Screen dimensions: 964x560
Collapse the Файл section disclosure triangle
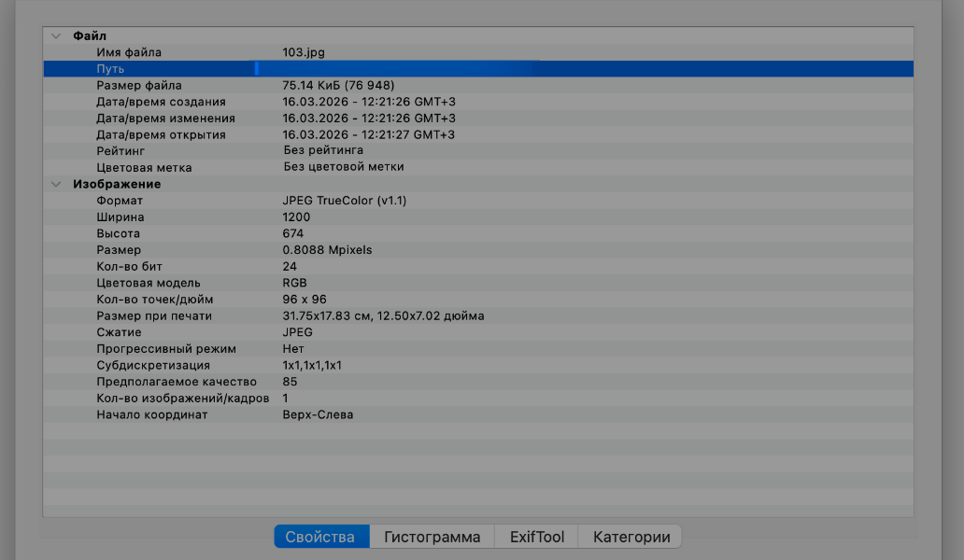[x=56, y=35]
